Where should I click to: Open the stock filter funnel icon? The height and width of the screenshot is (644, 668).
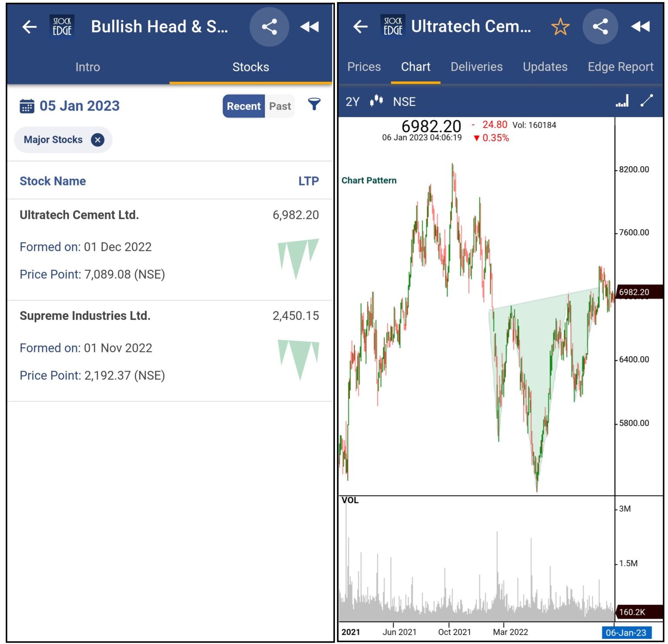[x=314, y=104]
